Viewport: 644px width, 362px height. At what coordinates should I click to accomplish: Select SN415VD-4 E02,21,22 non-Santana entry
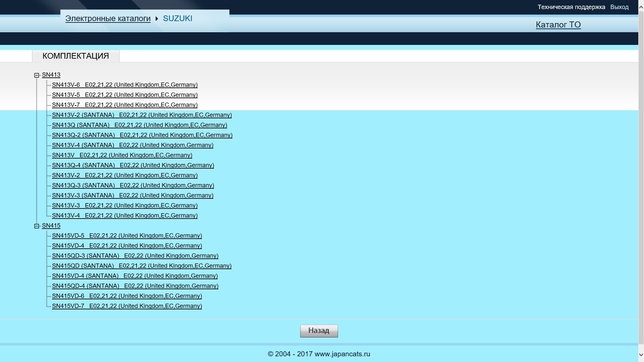point(127,246)
